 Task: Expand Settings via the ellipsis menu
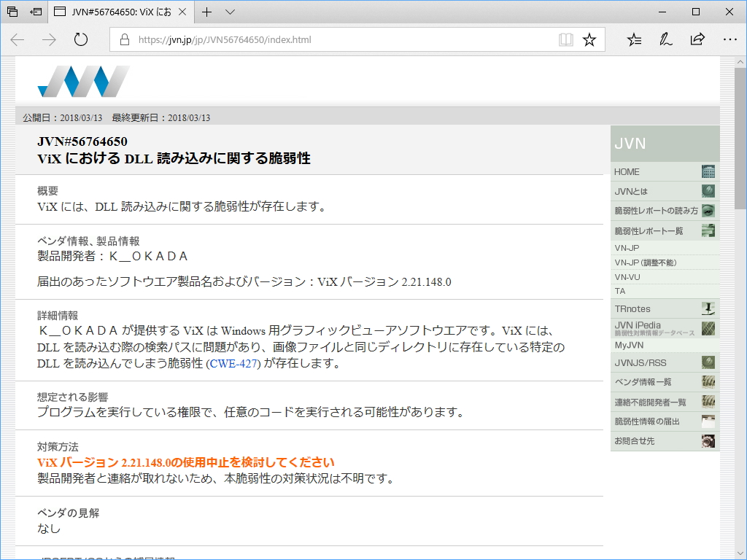coord(730,40)
